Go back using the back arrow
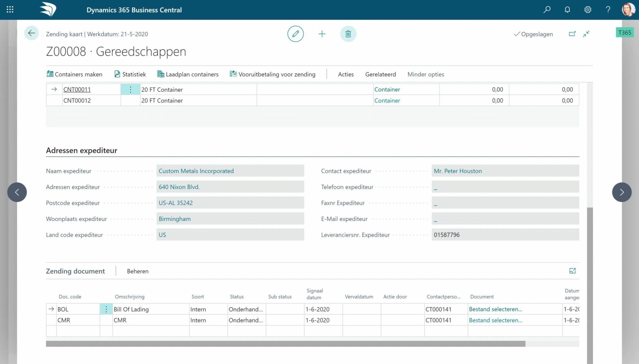The height and width of the screenshot is (364, 639). tap(31, 33)
